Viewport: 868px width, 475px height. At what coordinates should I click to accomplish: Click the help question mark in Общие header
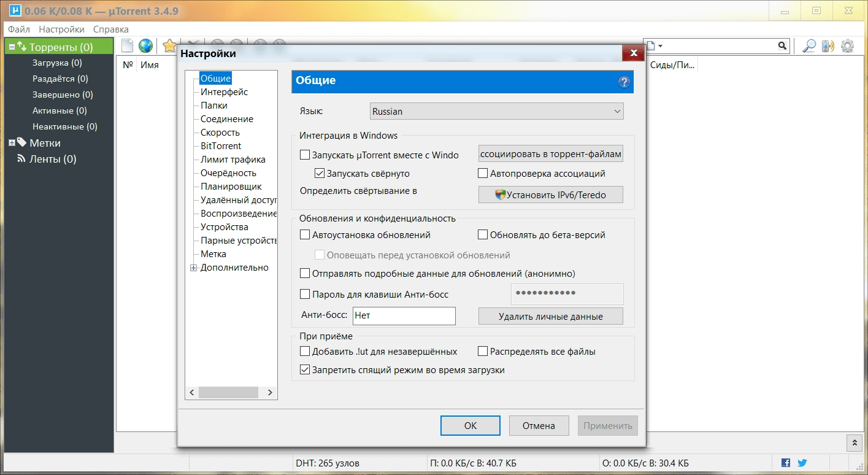(626, 82)
